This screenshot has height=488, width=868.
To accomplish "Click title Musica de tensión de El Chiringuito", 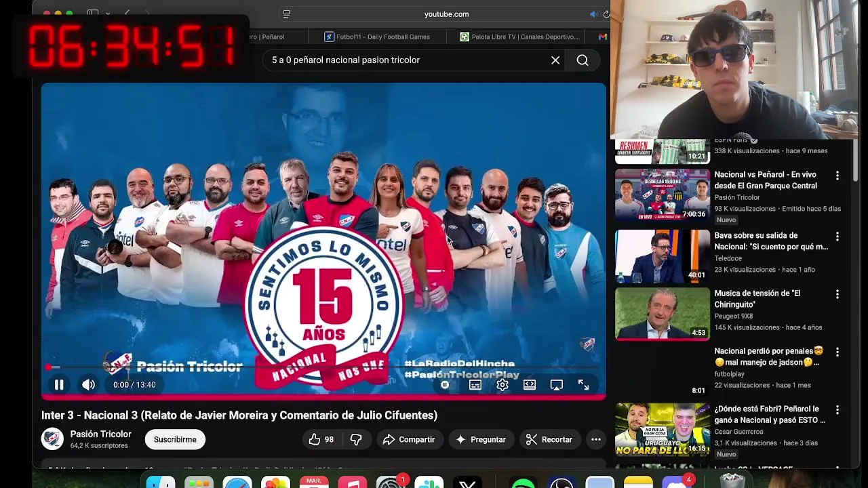I will point(757,298).
